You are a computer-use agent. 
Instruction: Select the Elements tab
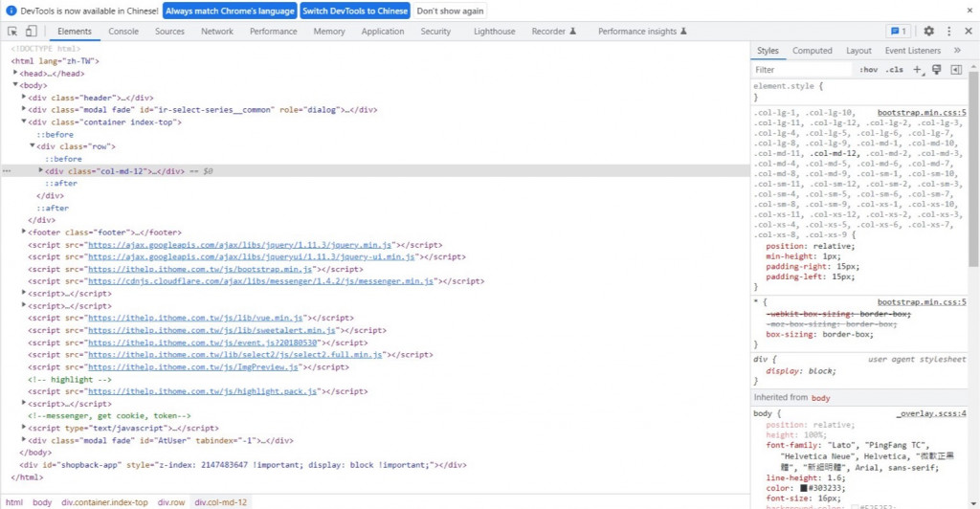tap(75, 32)
